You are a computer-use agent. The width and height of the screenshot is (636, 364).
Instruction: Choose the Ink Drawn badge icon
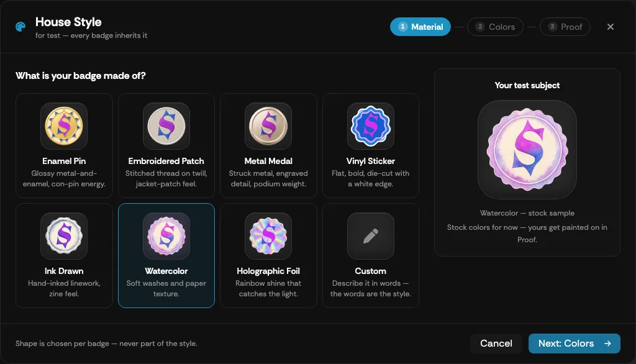[x=64, y=236]
